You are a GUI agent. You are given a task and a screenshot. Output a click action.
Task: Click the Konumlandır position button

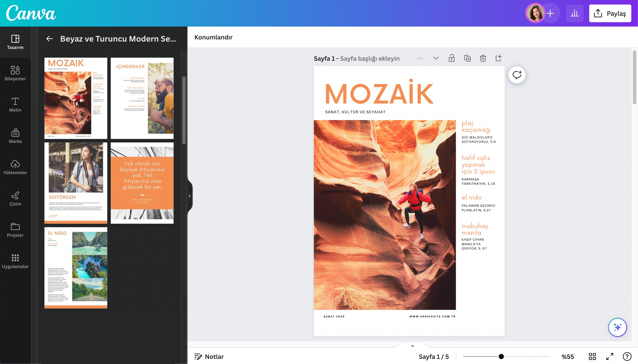click(213, 37)
